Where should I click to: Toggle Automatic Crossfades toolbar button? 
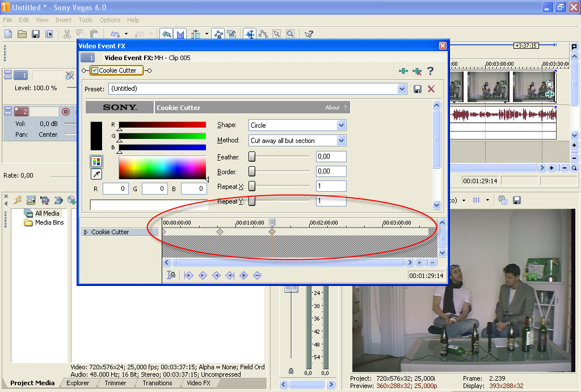tap(180, 34)
